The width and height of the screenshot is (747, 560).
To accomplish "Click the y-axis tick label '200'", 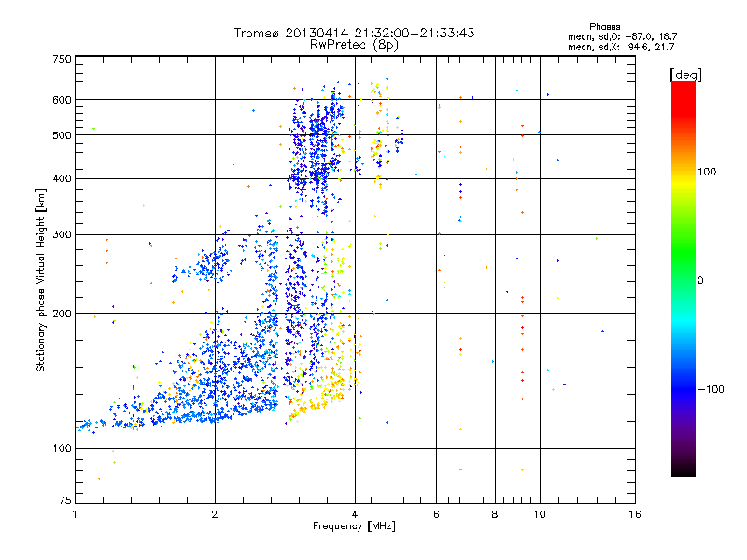I will point(62,314).
